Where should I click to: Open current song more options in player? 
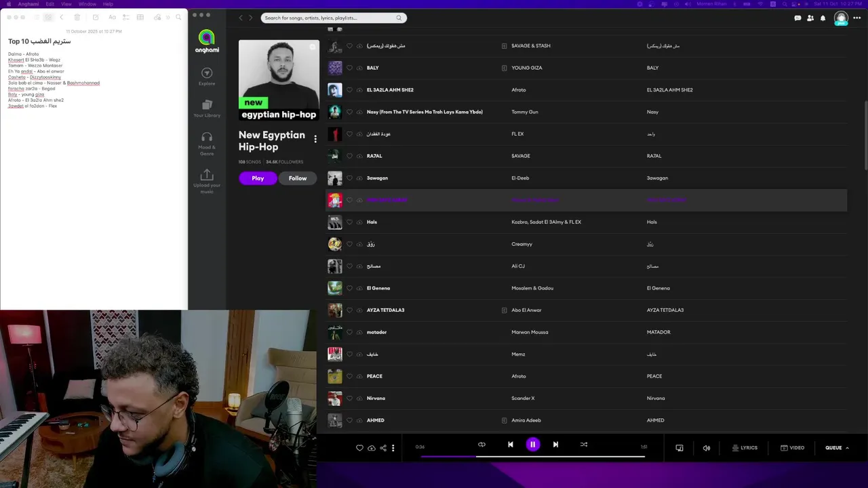coord(393,448)
